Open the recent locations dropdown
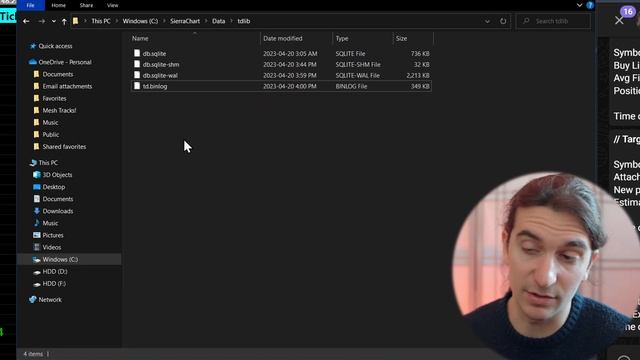Screen dimensions: 640x360 pyautogui.click(x=53, y=21)
